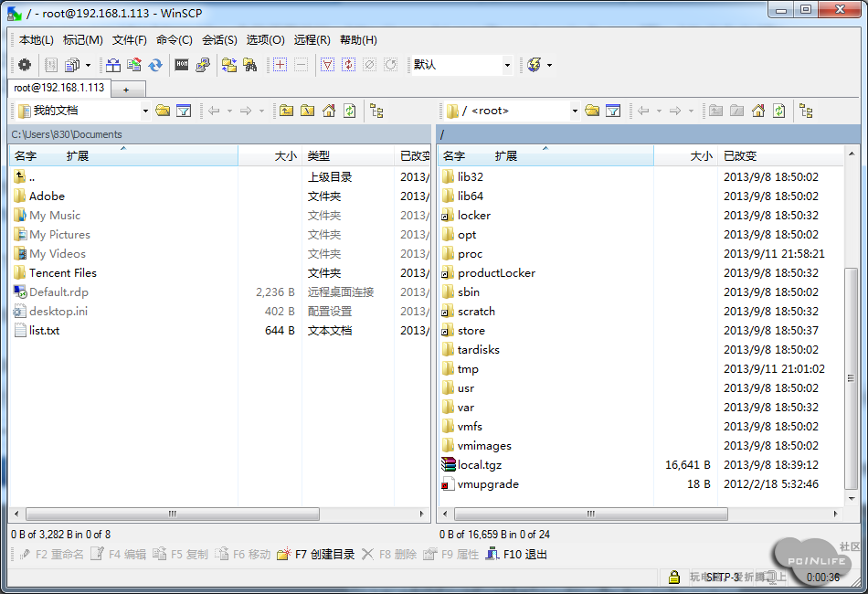Open the 默认 transfer settings dropdown
The height and width of the screenshot is (594, 868).
coord(508,65)
